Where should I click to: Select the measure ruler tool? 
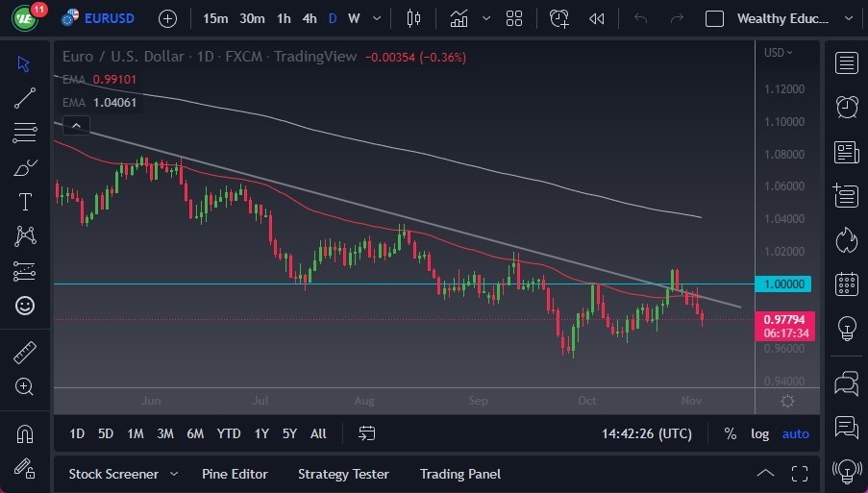[25, 352]
